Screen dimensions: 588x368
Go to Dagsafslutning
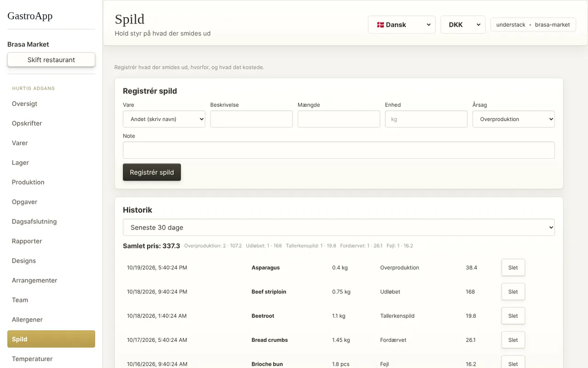point(51,222)
